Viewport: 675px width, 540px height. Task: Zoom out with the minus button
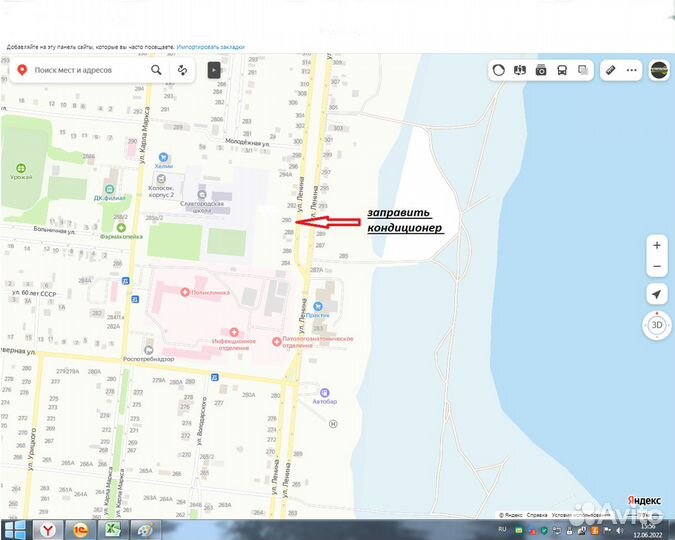point(656,266)
